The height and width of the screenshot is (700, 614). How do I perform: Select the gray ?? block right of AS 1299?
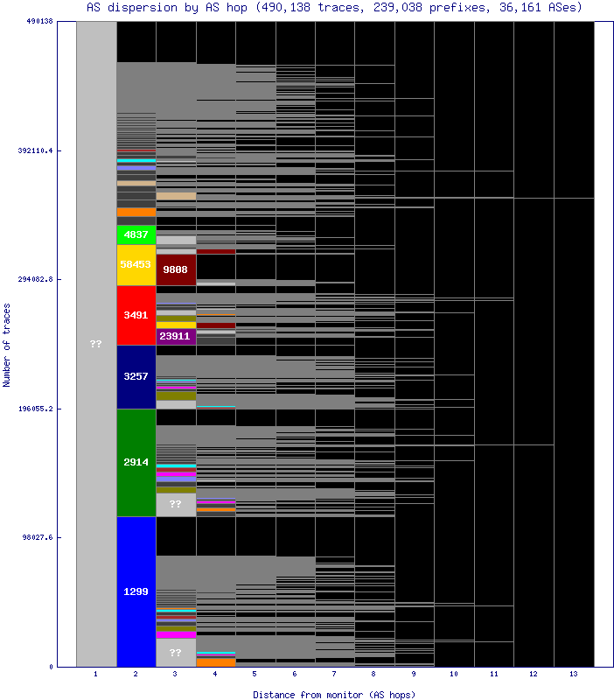[x=176, y=653]
